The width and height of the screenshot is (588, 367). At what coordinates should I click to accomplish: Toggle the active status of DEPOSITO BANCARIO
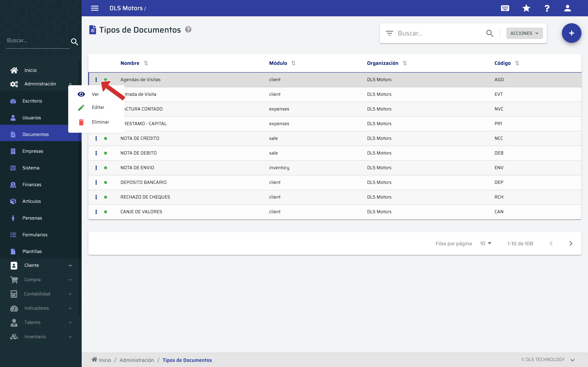click(x=106, y=182)
